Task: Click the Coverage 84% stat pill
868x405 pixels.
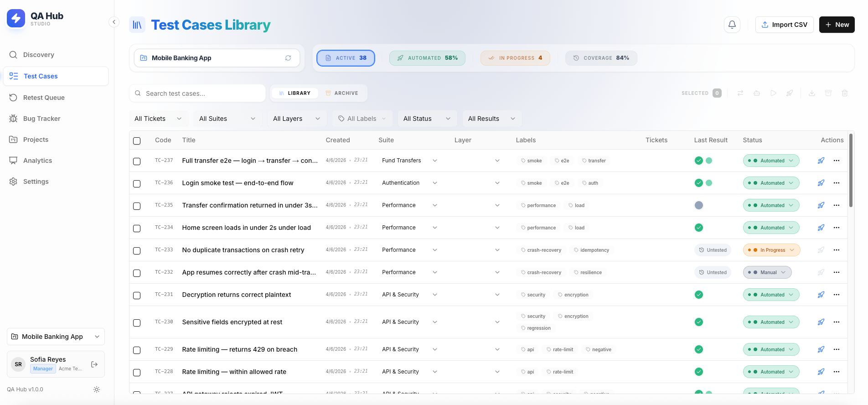Action: click(x=601, y=58)
